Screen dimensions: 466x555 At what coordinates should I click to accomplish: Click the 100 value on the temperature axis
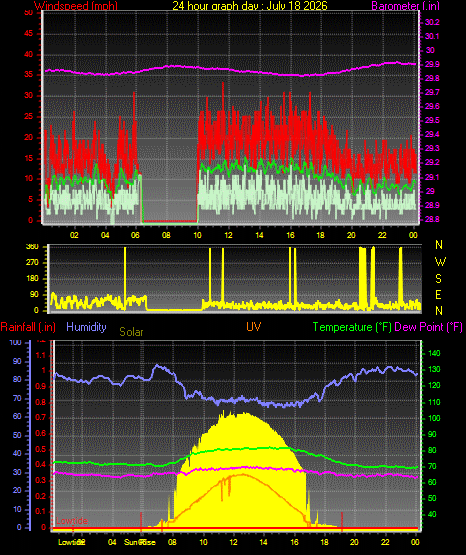click(434, 418)
